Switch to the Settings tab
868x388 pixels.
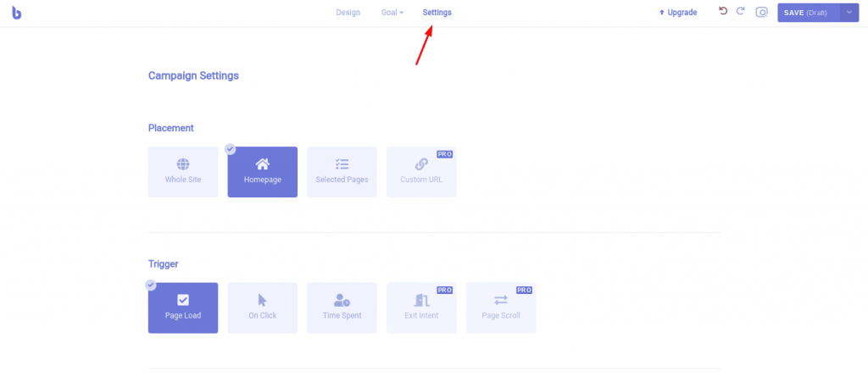click(437, 12)
